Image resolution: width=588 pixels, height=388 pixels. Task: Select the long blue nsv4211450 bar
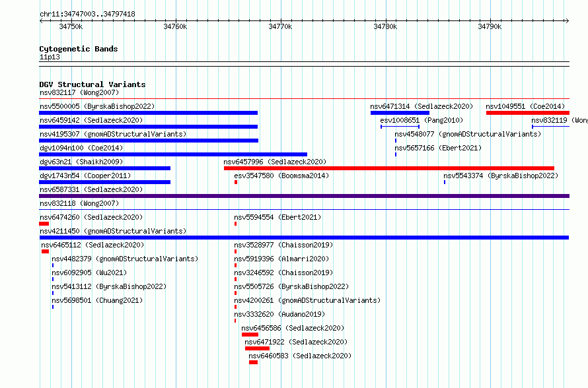pos(304,238)
